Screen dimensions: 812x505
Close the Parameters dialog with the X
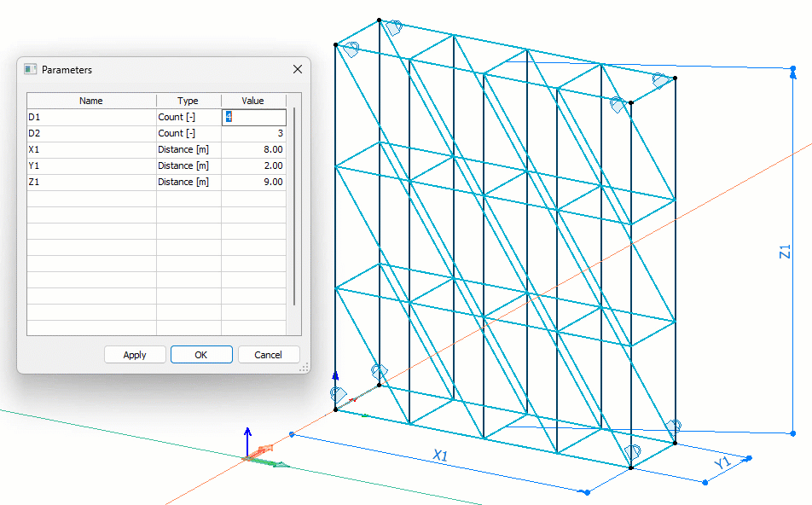pos(297,69)
